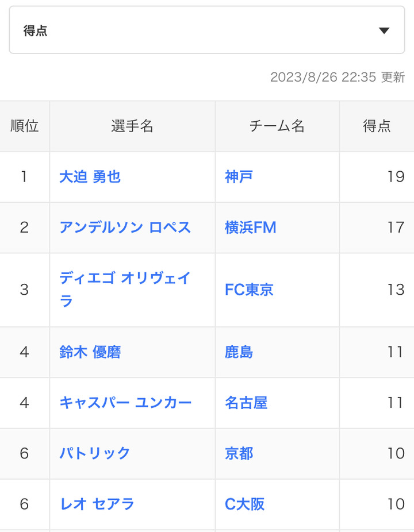Open team link FC東京
The height and width of the screenshot is (532, 414).
[249, 289]
